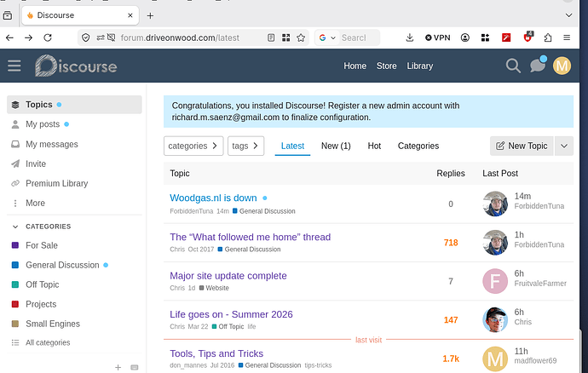588x373 pixels.
Task: Switch to the Hot tab
Action: [x=374, y=146]
